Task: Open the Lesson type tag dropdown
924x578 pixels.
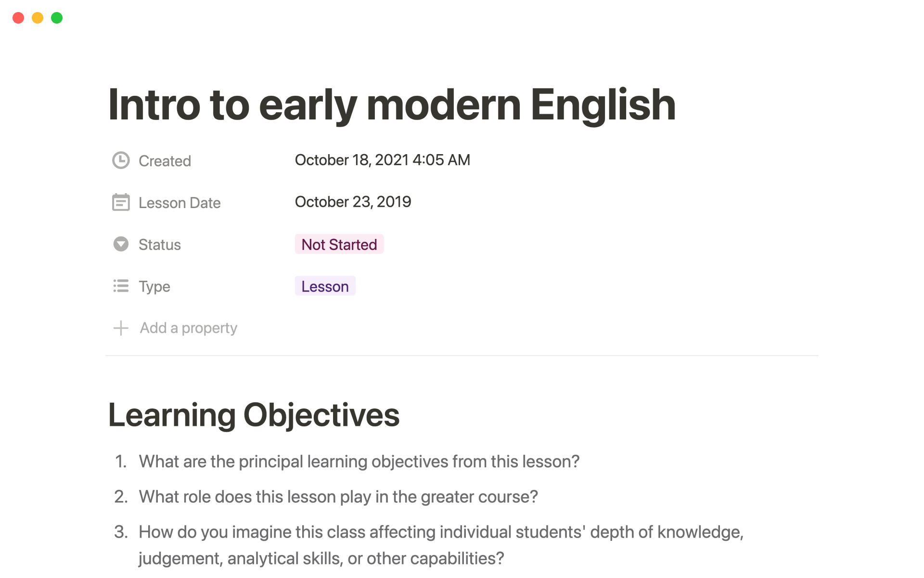Action: 325,286
